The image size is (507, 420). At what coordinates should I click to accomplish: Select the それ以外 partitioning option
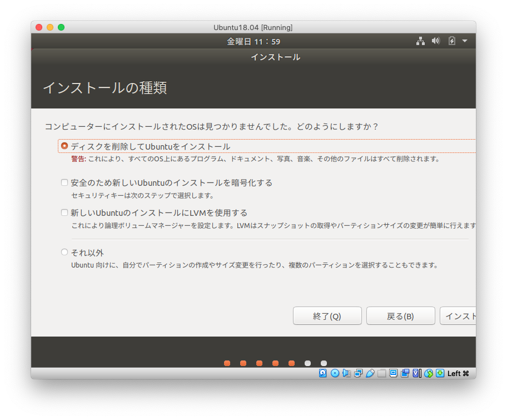(x=64, y=252)
